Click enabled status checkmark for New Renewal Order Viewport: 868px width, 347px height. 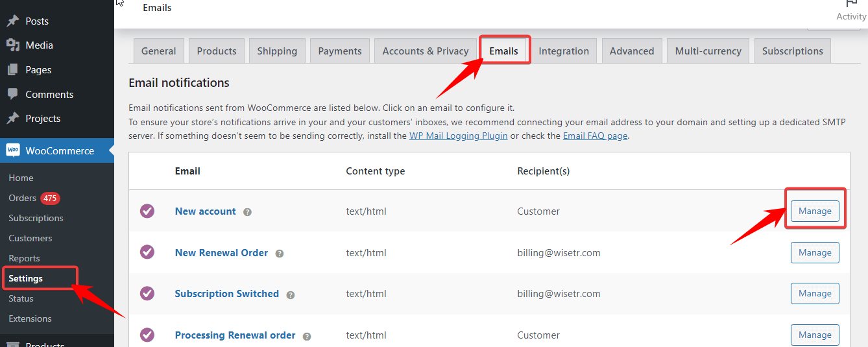point(147,252)
